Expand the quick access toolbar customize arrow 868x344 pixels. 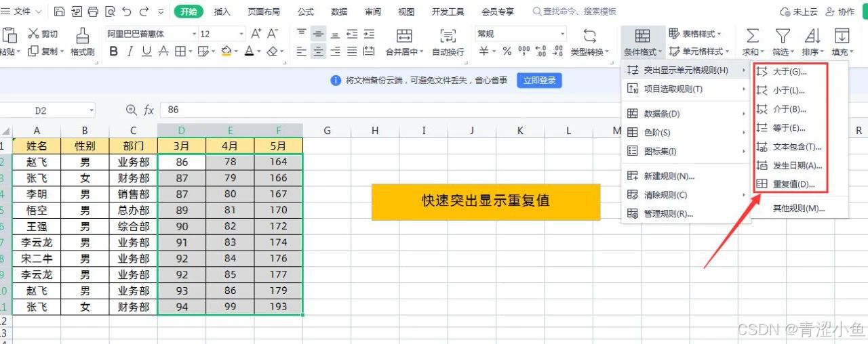pos(161,12)
